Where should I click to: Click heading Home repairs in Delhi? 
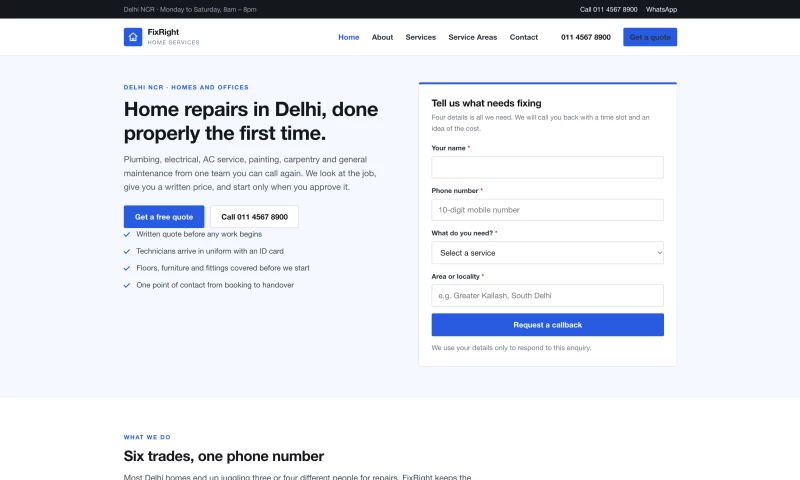(x=251, y=121)
